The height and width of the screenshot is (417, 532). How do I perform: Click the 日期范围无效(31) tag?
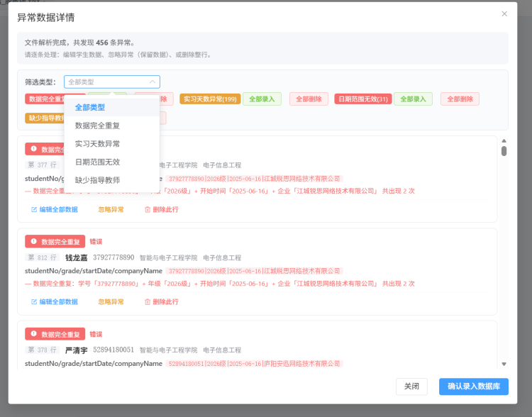[363, 99]
